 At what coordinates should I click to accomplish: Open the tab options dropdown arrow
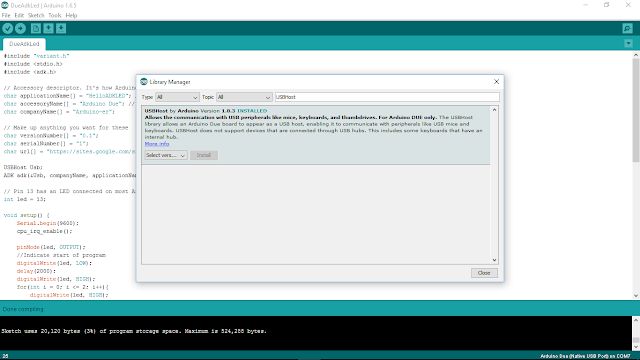coord(628,43)
